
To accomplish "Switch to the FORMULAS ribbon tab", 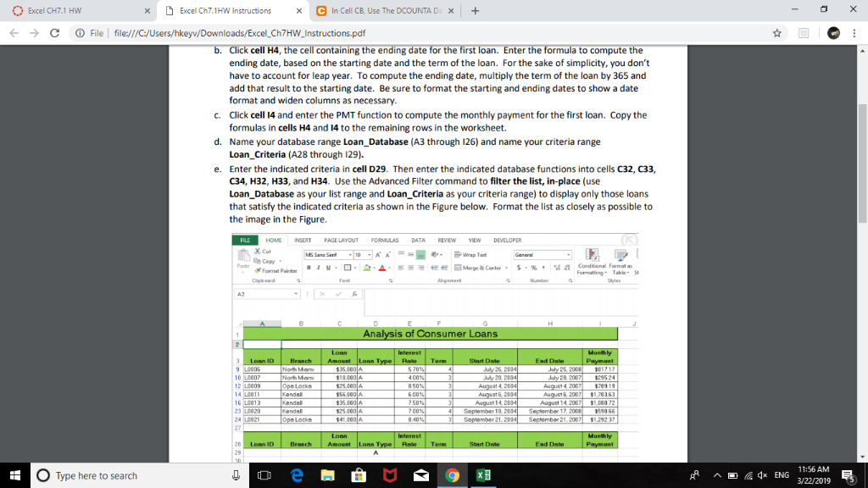I will click(384, 240).
